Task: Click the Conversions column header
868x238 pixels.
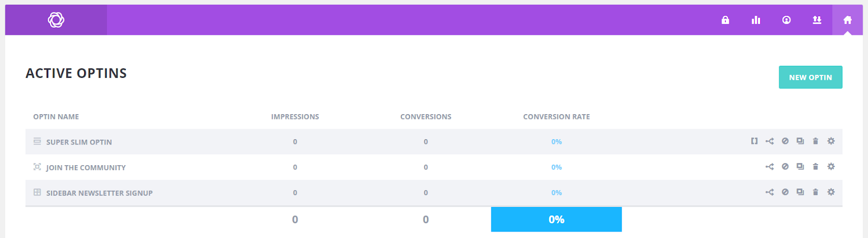Action: point(426,117)
